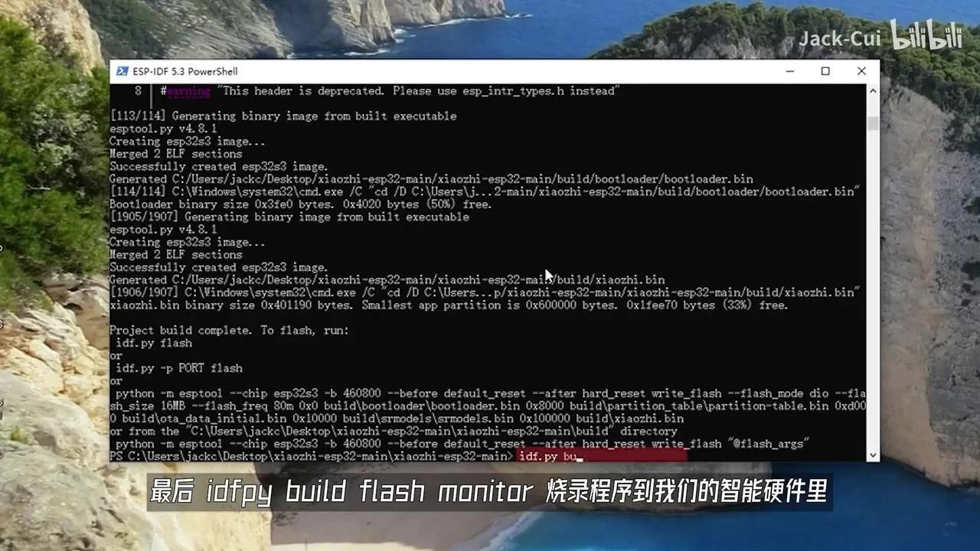980x551 pixels.
Task: Click the highlighted idf.py bu command input
Action: 602,456
